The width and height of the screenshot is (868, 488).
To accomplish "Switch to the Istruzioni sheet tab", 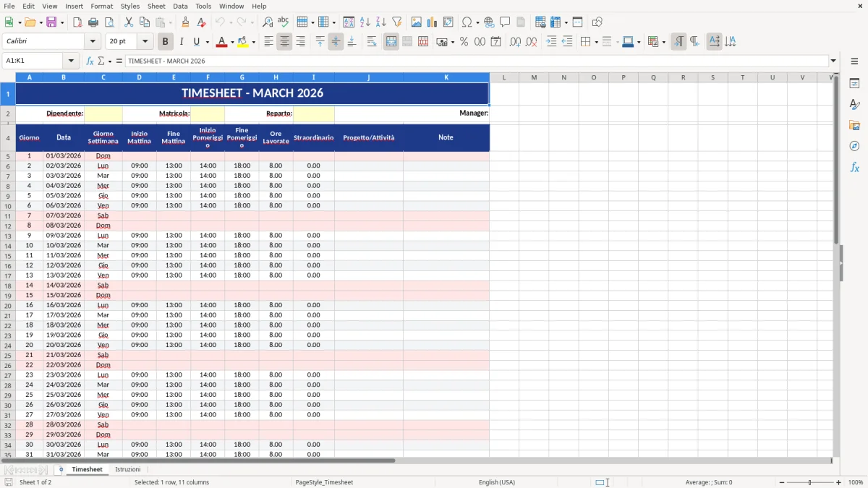I will click(128, 470).
